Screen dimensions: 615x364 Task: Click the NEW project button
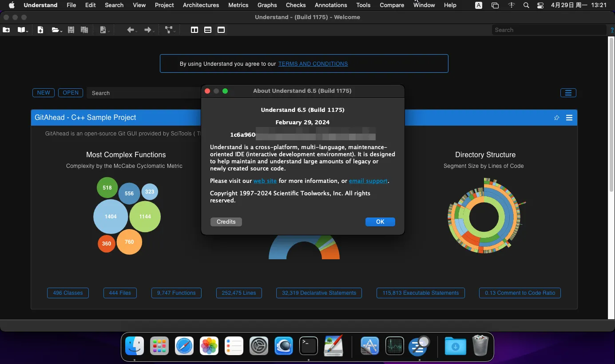44,93
